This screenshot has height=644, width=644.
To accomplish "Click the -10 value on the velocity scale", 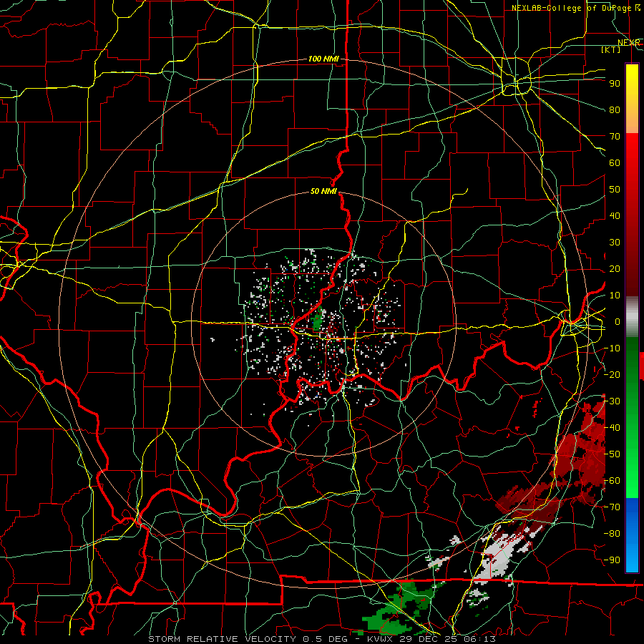I will (613, 348).
